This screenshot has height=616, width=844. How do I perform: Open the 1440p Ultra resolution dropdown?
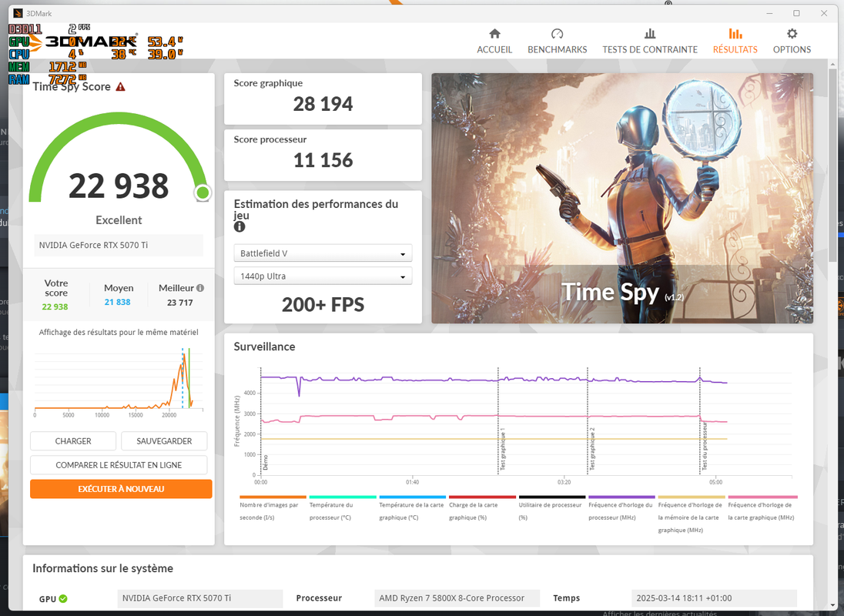323,276
